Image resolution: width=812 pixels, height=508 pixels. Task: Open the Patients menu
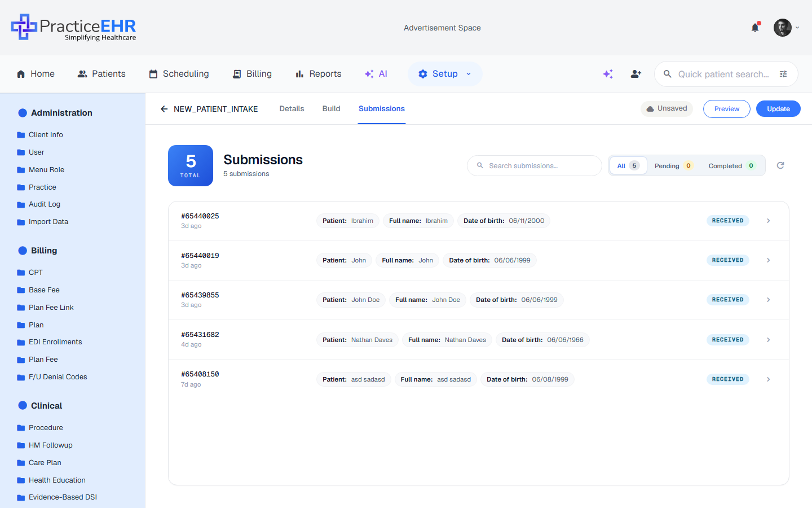pos(101,74)
